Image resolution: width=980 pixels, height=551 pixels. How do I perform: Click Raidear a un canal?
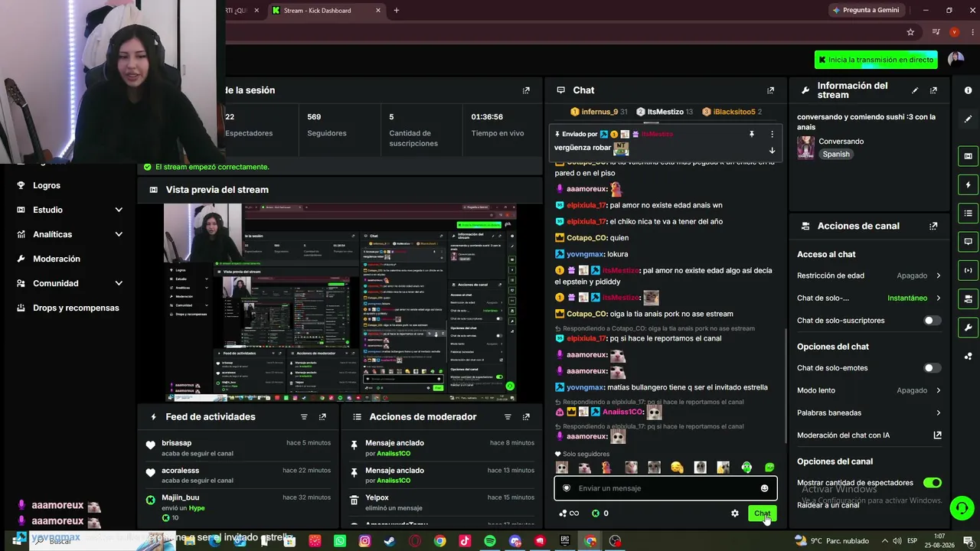[x=828, y=505]
